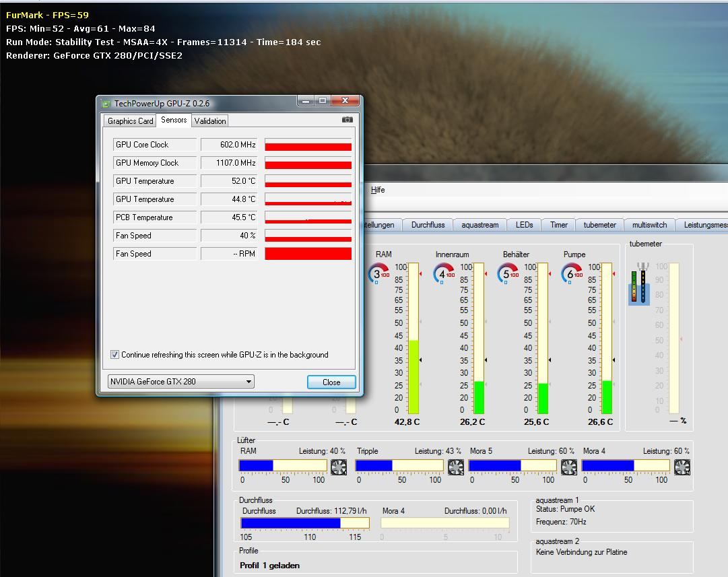Click sensor gauge icon 4 above Innenraum
This screenshot has height=577, width=728.
pyautogui.click(x=443, y=274)
